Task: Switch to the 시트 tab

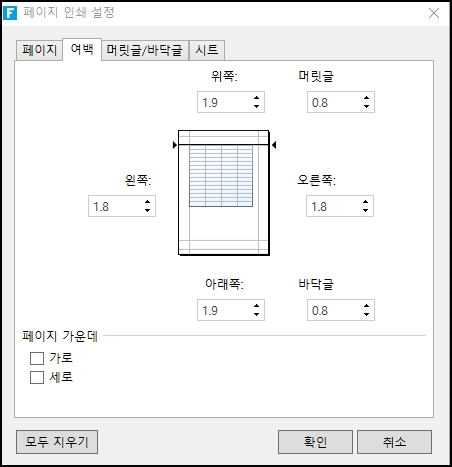Action: [x=207, y=50]
